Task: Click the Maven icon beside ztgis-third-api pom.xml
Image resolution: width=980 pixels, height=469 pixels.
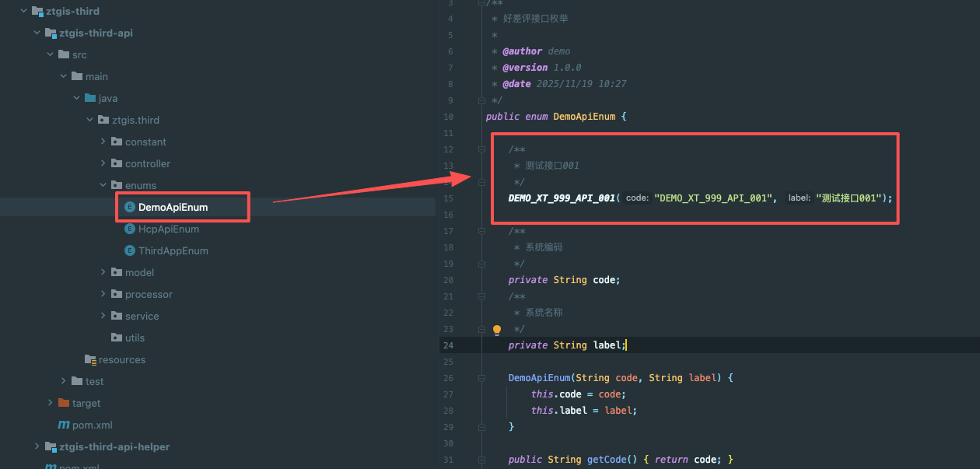Action: (64, 425)
